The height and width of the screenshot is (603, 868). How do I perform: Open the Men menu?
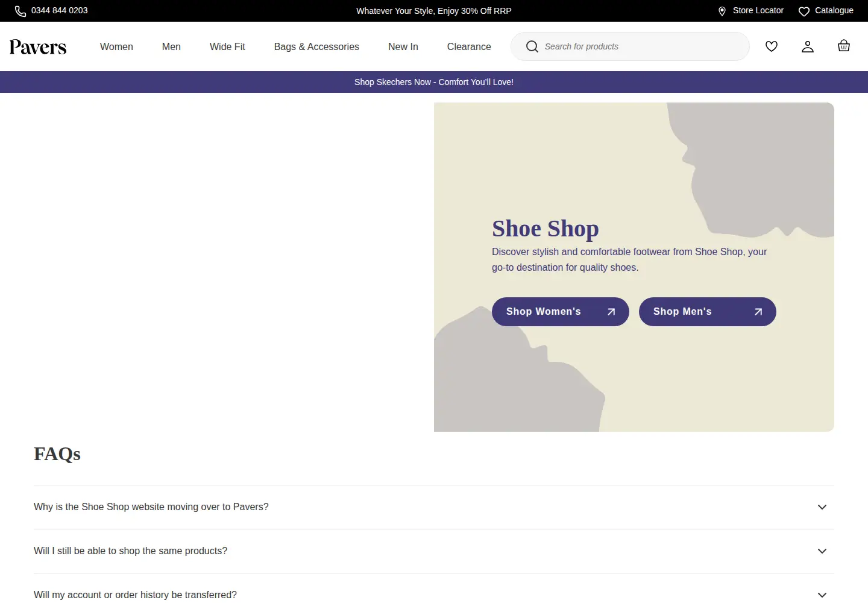171,46
